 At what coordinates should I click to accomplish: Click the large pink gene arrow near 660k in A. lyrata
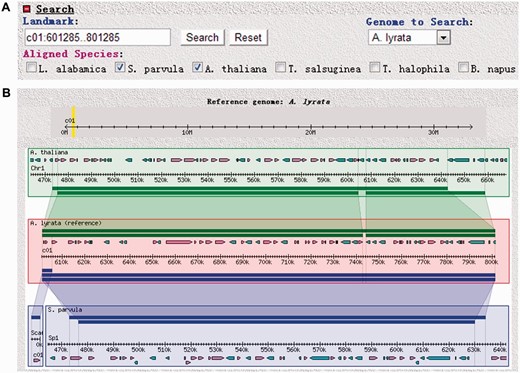click(x=179, y=242)
